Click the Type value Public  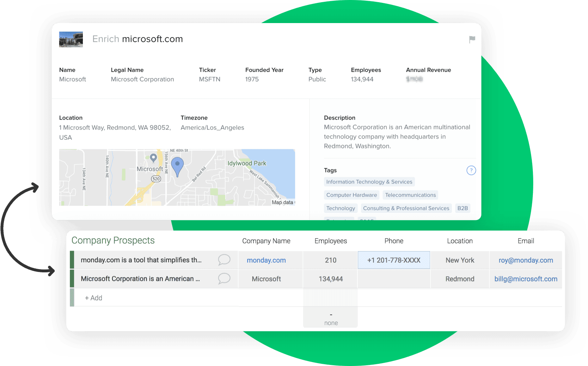point(317,79)
